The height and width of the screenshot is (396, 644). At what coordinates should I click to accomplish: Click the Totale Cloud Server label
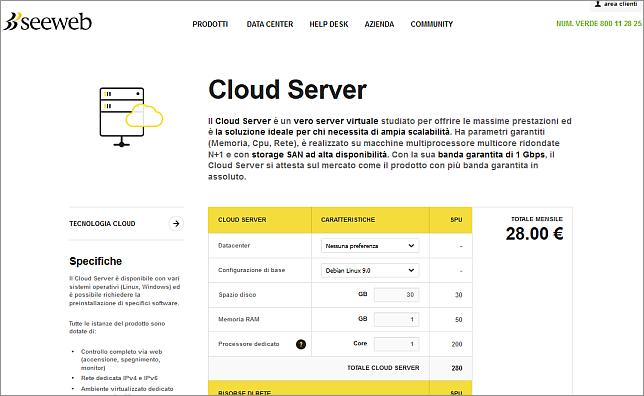click(x=383, y=368)
